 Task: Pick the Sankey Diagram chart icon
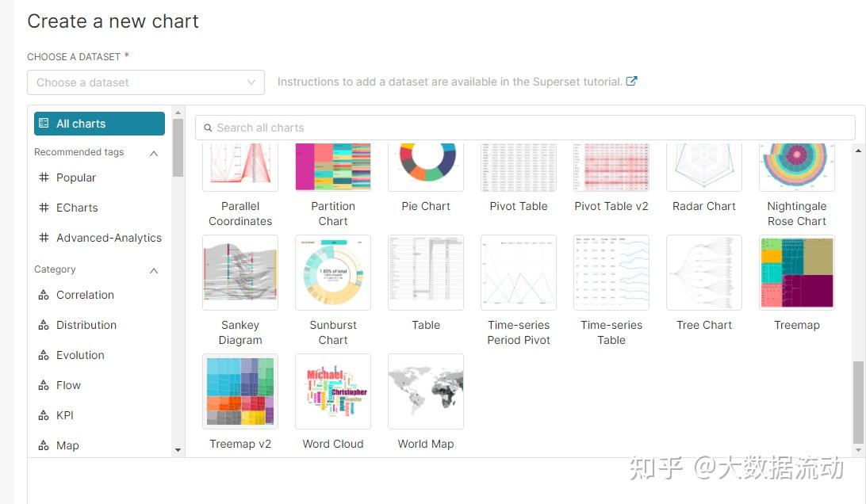click(x=239, y=272)
